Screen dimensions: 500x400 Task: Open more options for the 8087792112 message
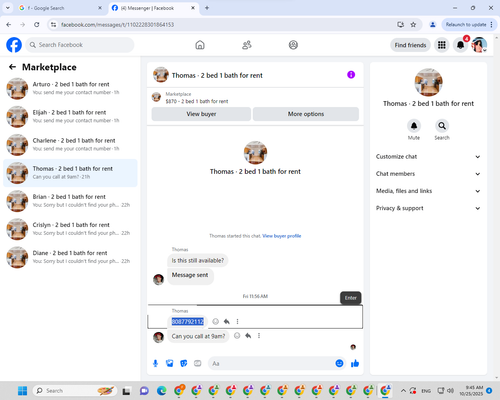click(237, 321)
